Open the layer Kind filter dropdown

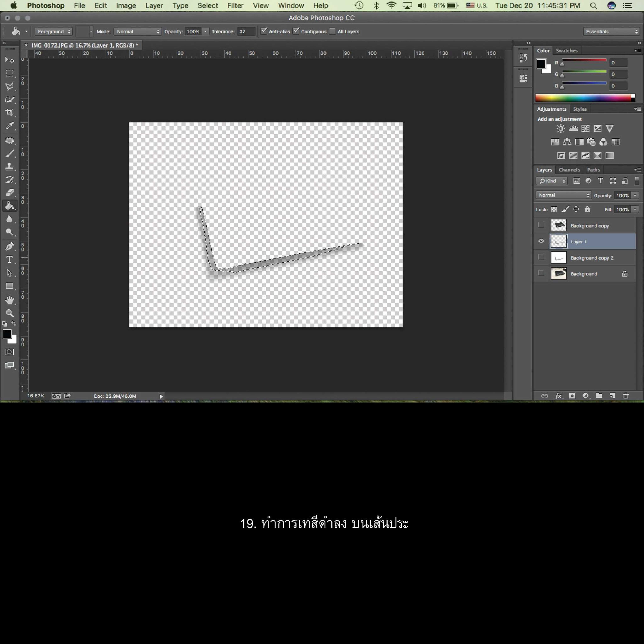(x=552, y=181)
